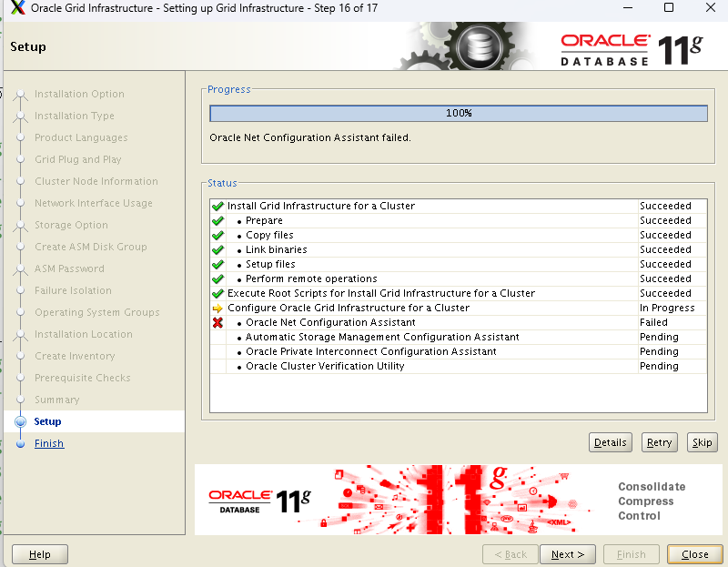Viewport: 728px width, 567px height.
Task: Maximize the installer window
Action: tap(669, 8)
